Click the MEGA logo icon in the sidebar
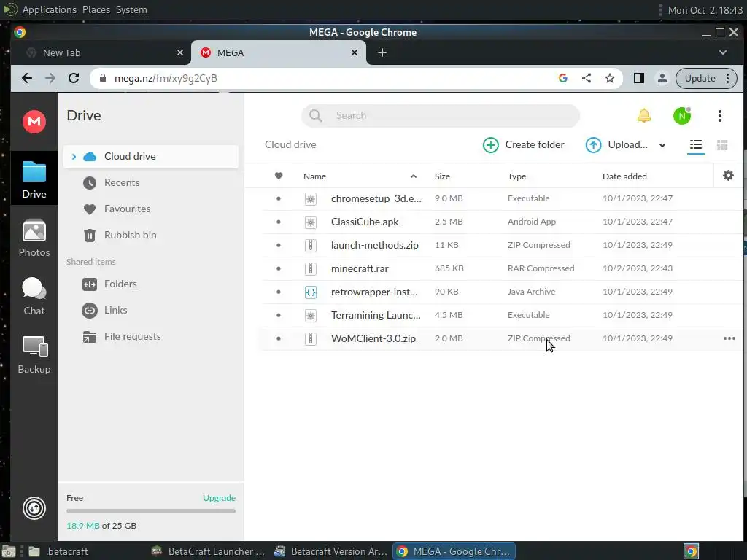Image resolution: width=747 pixels, height=560 pixels. 34,122
